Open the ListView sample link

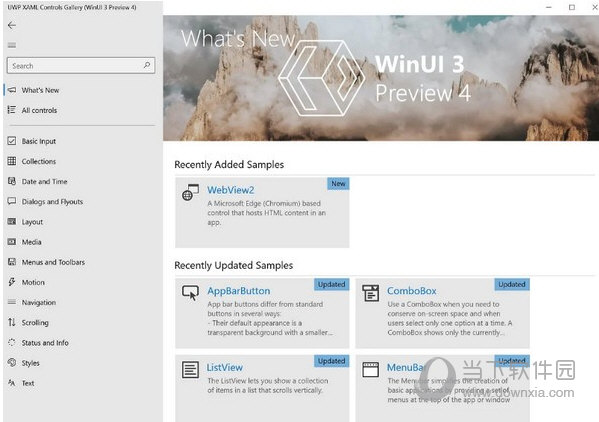pyautogui.click(x=225, y=367)
